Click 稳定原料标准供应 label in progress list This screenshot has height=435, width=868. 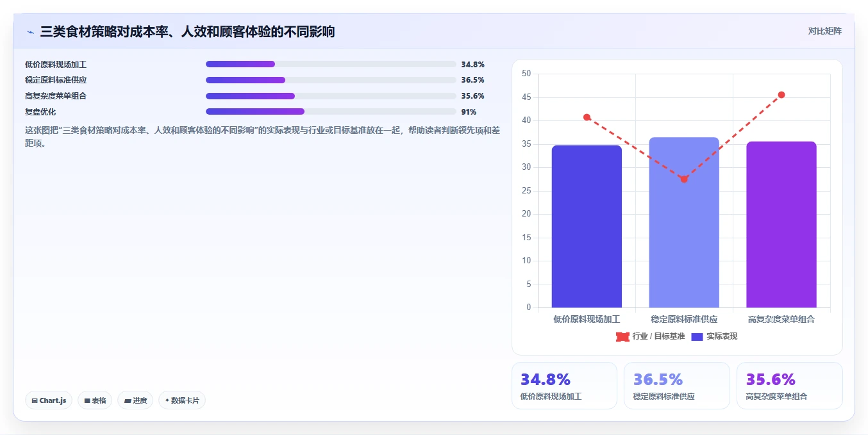(56, 80)
